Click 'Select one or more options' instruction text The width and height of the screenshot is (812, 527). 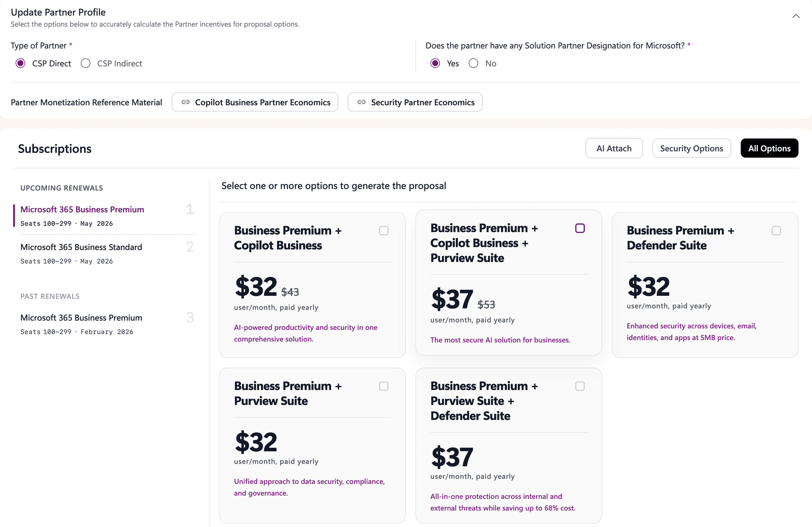point(334,186)
